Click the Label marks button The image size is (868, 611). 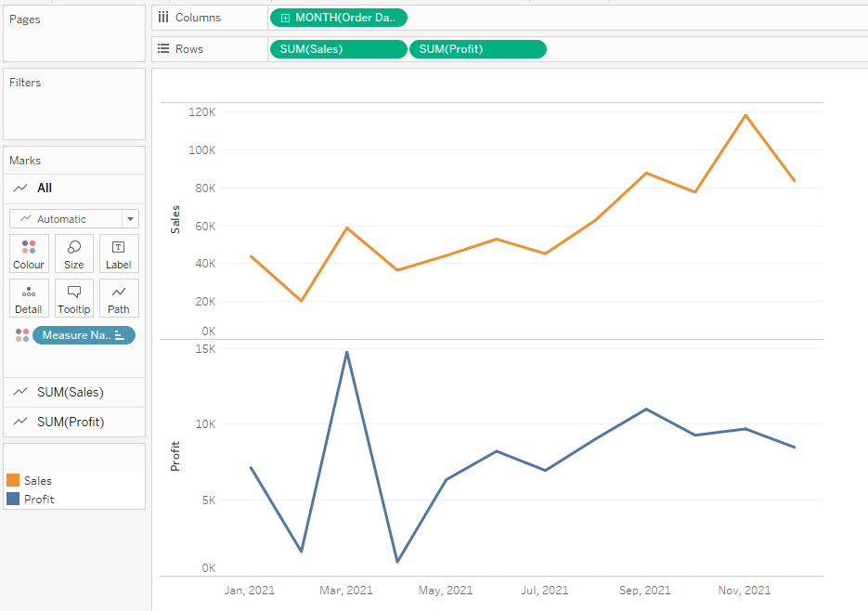pyautogui.click(x=119, y=253)
